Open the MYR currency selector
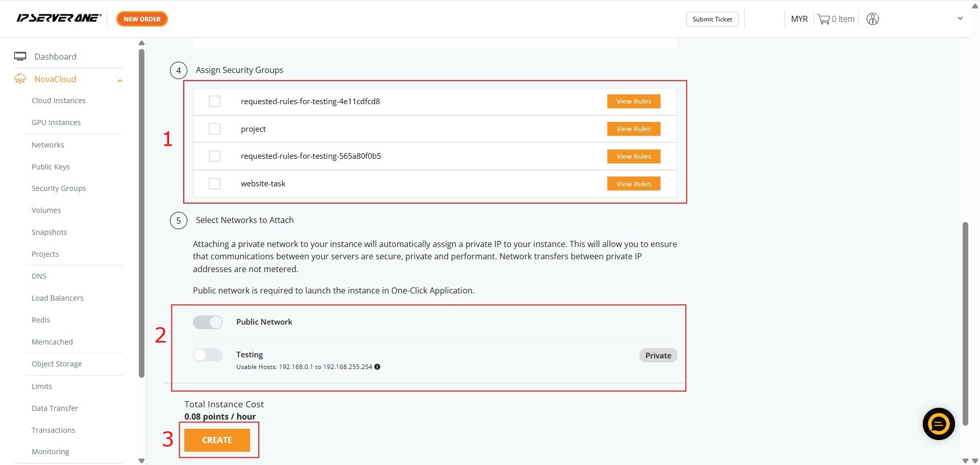The image size is (980, 465). 799,19
